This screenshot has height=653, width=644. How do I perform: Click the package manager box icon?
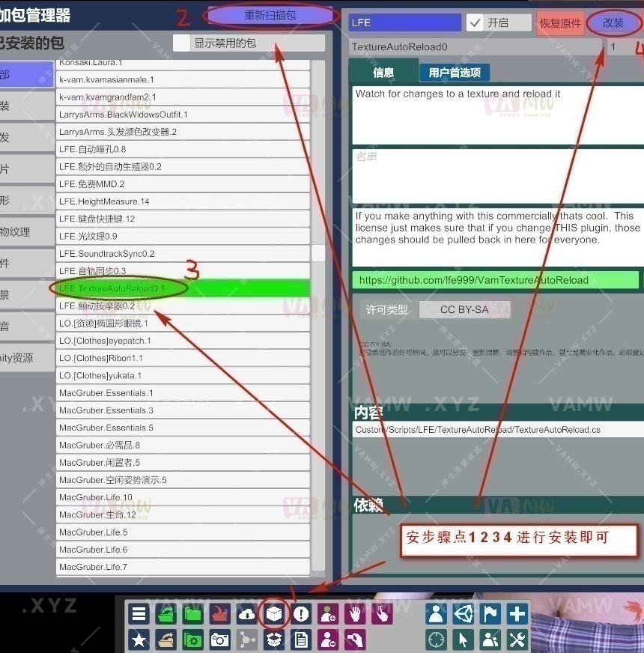click(x=275, y=615)
